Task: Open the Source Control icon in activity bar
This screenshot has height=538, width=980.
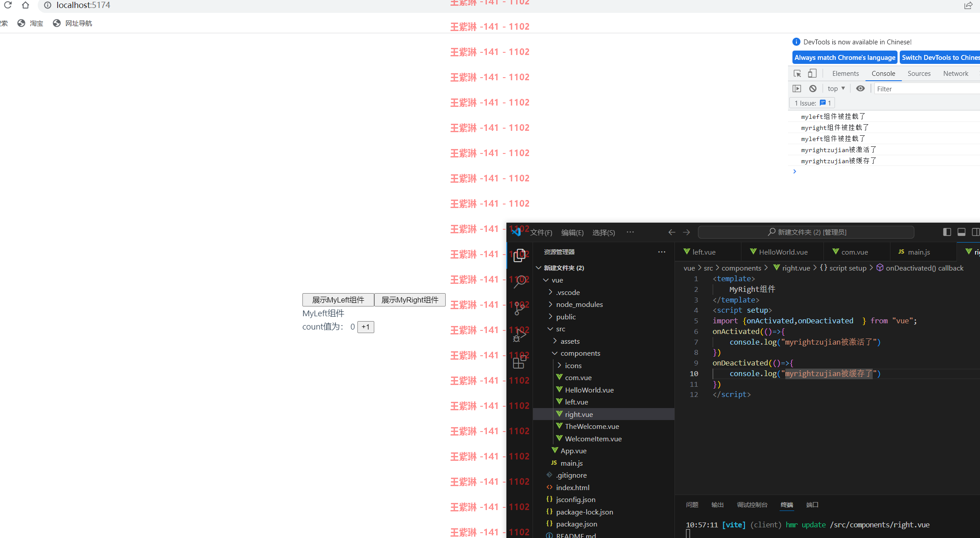Action: [x=520, y=308]
